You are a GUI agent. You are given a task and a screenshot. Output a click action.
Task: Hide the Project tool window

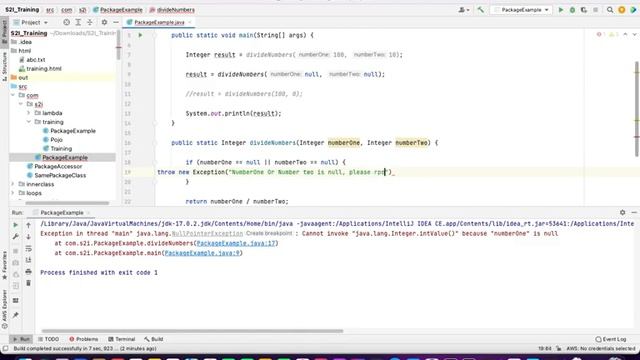click(116, 22)
